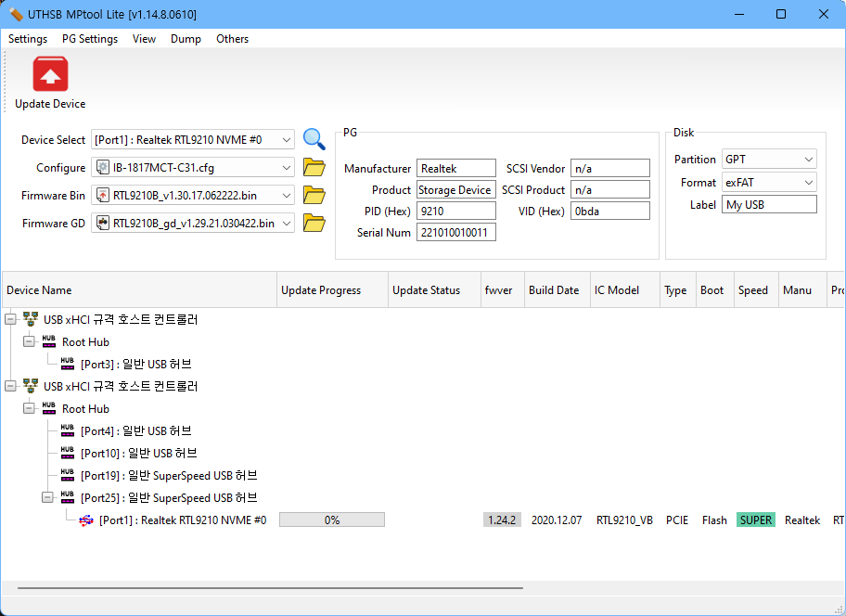The image size is (846, 616).
Task: Click the 2020.12.07 build date cell
Action: pyautogui.click(x=557, y=520)
